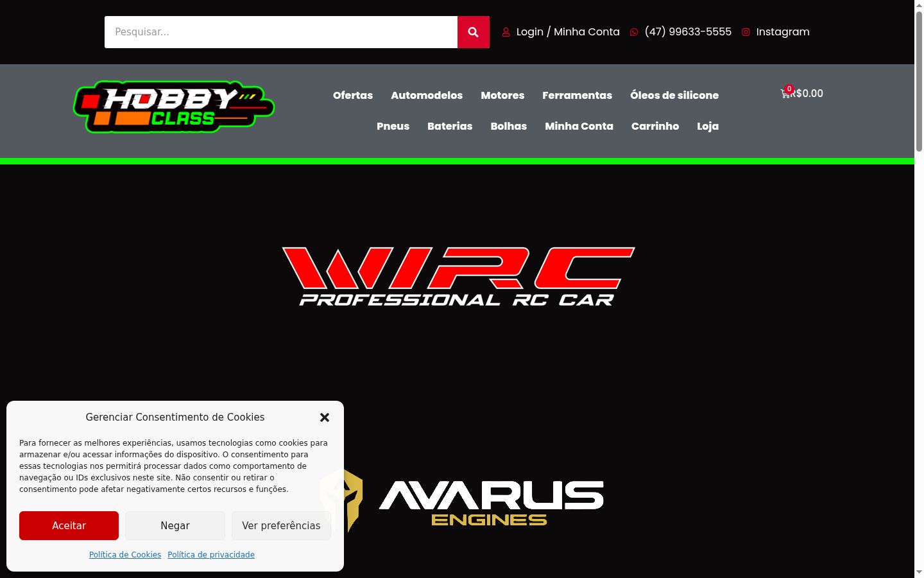Click the red search magnifier button

click(x=473, y=32)
